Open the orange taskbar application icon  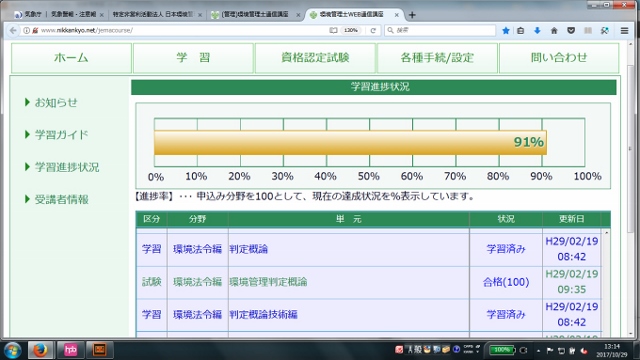pyautogui.click(x=99, y=350)
